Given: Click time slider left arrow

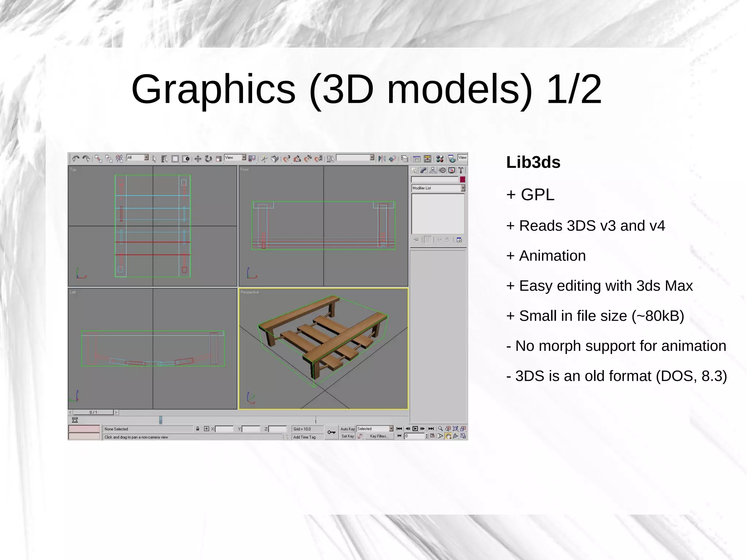Looking at the screenshot, I should (x=70, y=412).
